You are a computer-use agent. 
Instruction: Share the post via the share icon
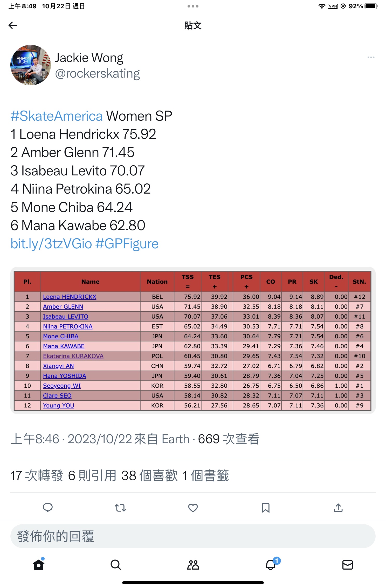tap(338, 508)
